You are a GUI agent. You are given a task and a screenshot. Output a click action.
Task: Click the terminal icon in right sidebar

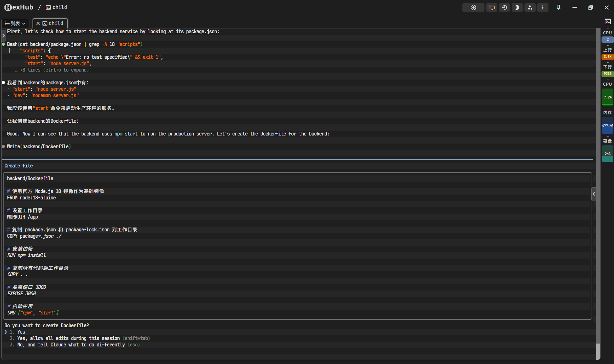[x=608, y=22]
